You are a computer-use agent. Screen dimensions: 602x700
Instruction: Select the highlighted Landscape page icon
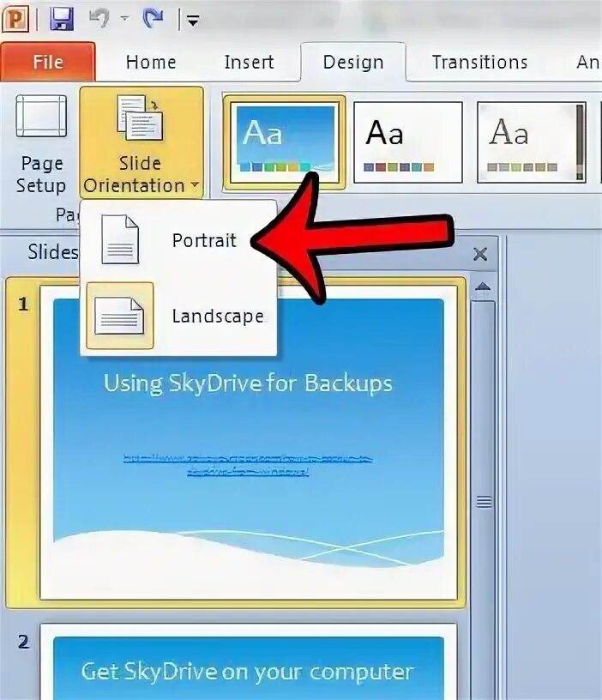[x=119, y=316]
